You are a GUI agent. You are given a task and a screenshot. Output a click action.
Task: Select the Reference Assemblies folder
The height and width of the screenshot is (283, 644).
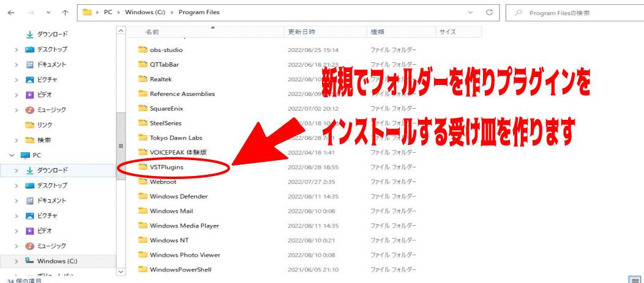coord(182,94)
